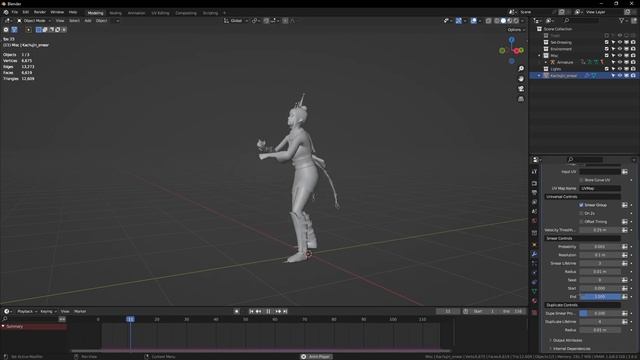Click the auto keying record button
640x360 pixels.
click(x=237, y=311)
